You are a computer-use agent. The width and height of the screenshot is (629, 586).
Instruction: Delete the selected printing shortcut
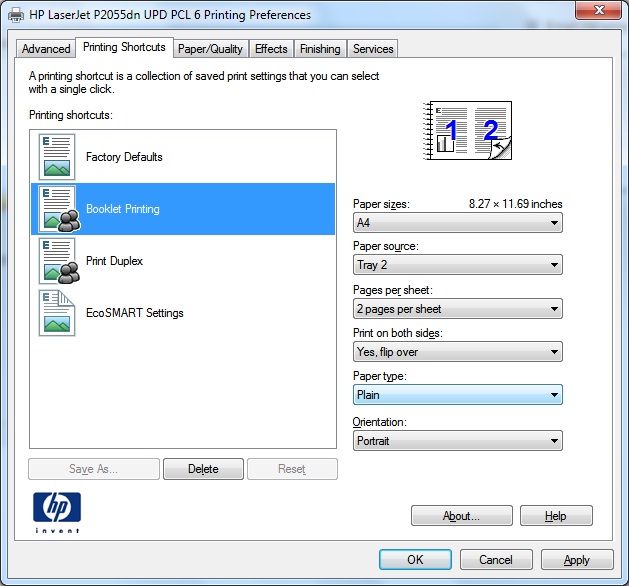tap(203, 469)
